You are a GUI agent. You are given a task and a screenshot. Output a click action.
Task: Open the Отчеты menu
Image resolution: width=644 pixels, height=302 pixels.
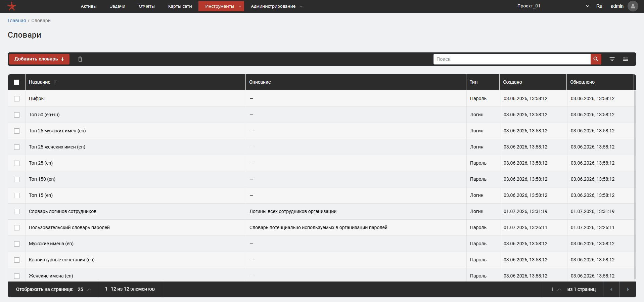[147, 6]
